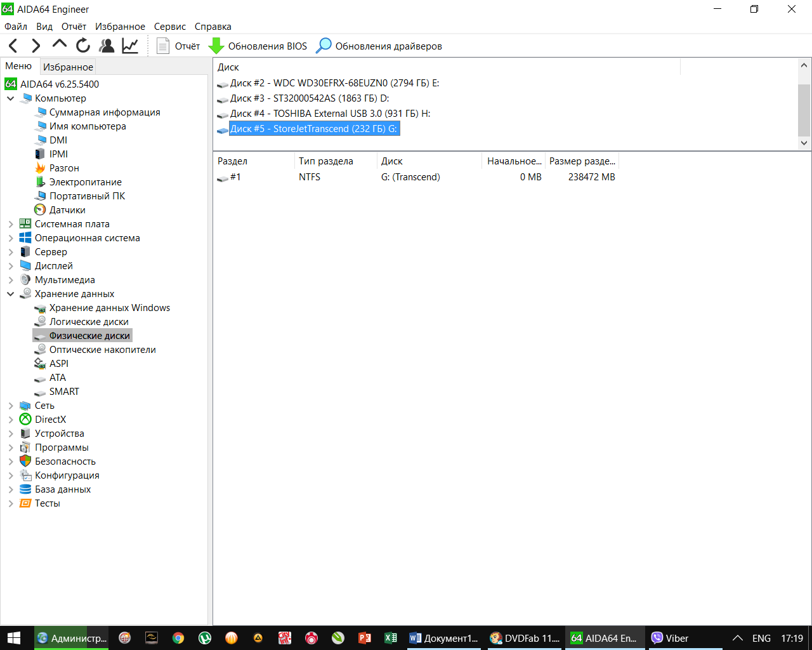This screenshot has height=650, width=812.
Task: Expand the Сеть node
Action: tap(11, 406)
